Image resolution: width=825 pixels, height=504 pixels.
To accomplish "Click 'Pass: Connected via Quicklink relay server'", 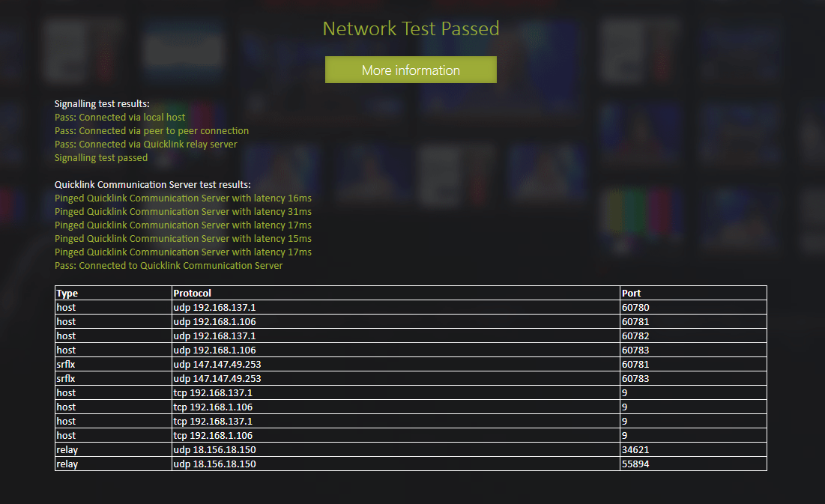I will tap(146, 144).
